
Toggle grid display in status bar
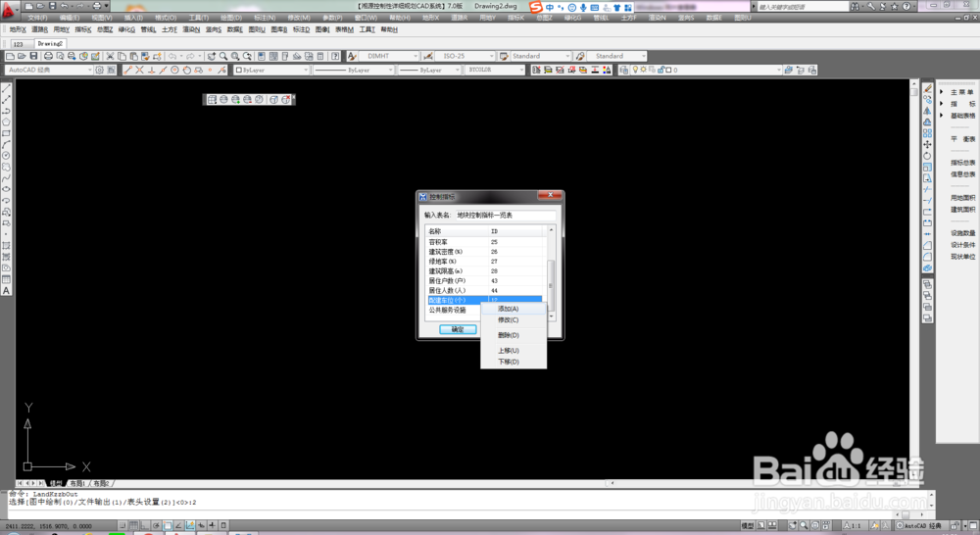click(133, 525)
